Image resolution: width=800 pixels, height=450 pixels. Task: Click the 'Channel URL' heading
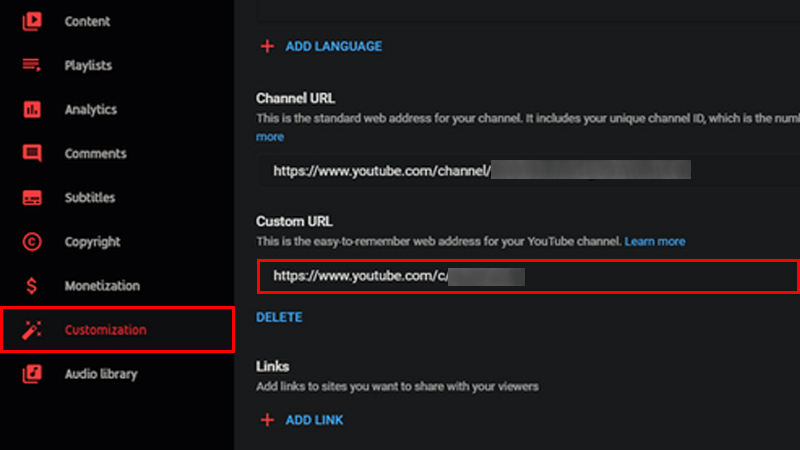click(x=295, y=98)
